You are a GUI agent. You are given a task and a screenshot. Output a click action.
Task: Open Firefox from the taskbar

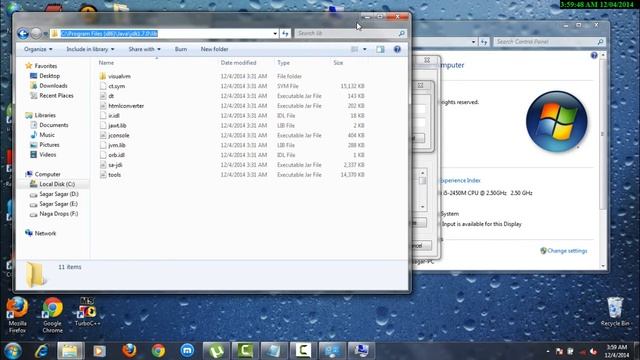click(x=129, y=350)
